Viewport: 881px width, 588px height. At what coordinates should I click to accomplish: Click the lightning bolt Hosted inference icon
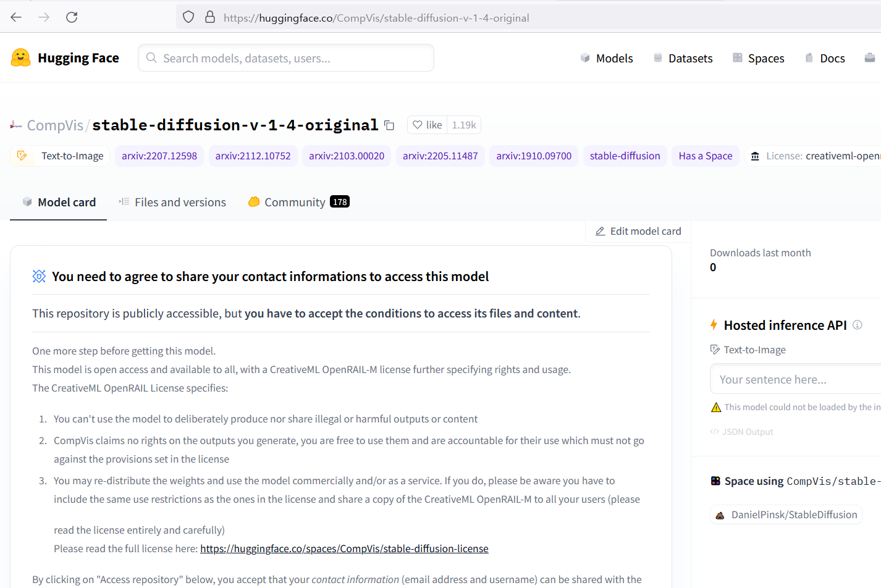pyautogui.click(x=714, y=325)
